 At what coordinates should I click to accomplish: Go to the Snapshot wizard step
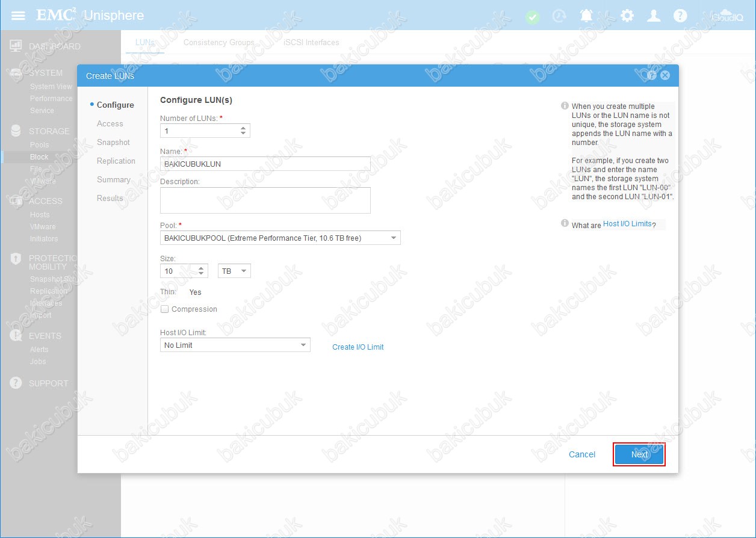point(113,142)
